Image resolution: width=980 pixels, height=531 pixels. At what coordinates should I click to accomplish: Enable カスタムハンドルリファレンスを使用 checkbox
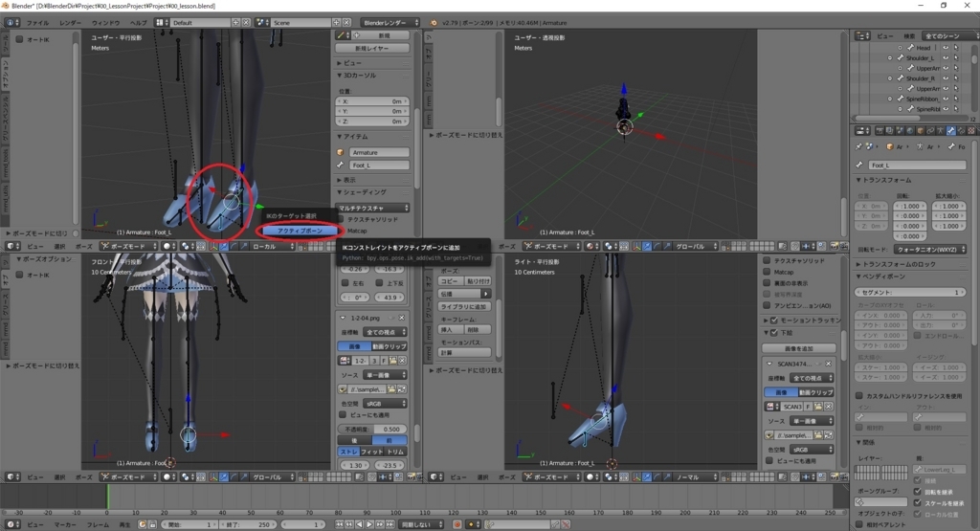859,396
